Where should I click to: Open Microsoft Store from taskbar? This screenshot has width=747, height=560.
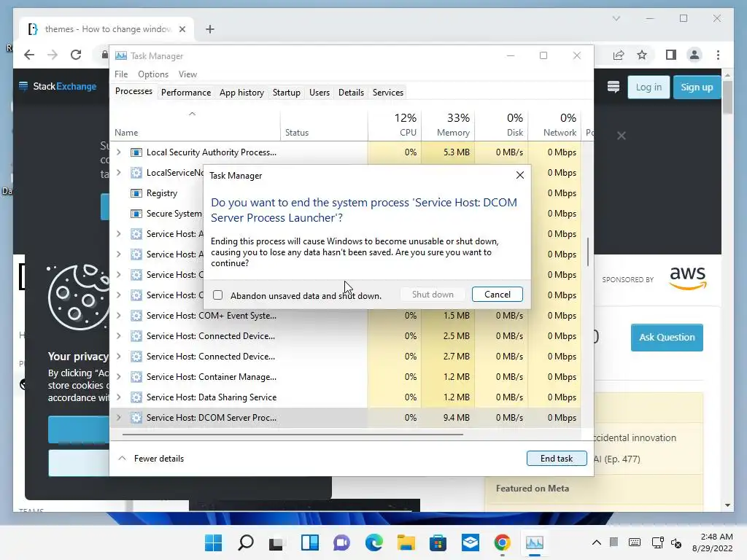(x=438, y=542)
